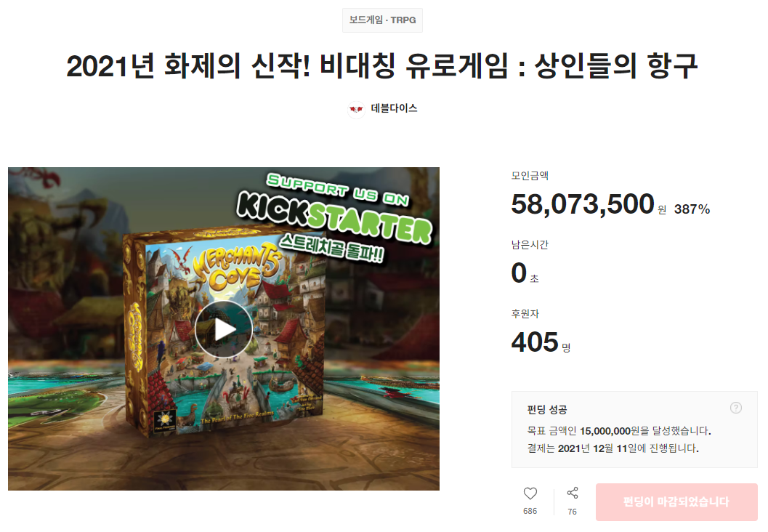This screenshot has height=532, width=768.
Task: Open the 데블다이스 creator profile link
Action: coord(395,108)
